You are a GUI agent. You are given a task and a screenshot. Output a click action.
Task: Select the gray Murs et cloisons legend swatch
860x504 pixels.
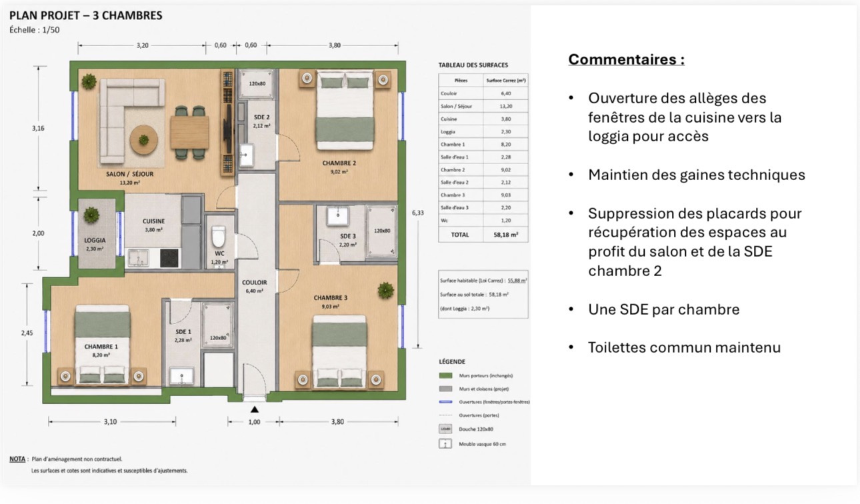tap(445, 389)
